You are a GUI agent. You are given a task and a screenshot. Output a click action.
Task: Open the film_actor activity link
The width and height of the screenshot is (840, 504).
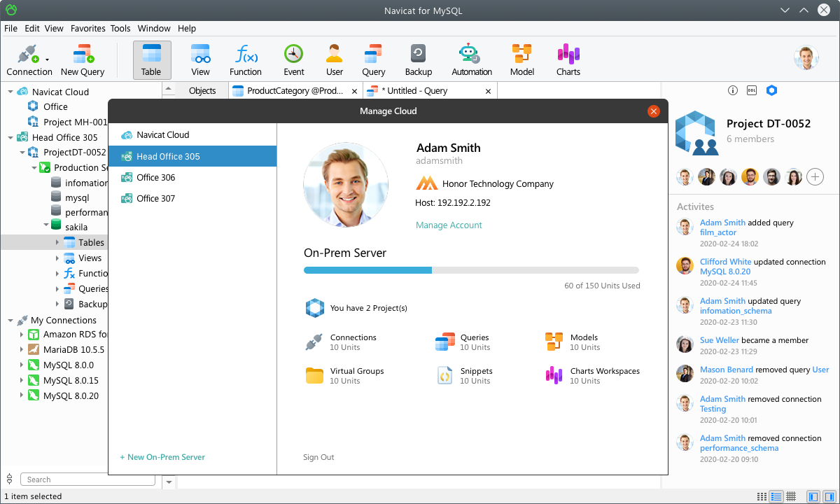[x=718, y=232]
